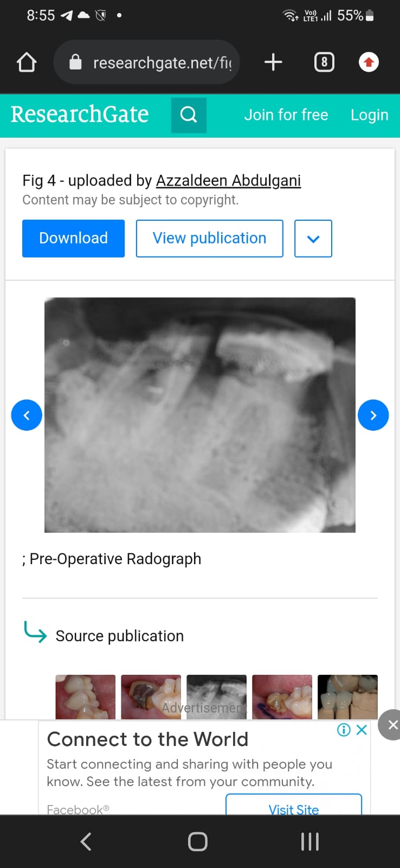This screenshot has width=400, height=868.
Task: Open ResearchGate search magnifier
Action: click(x=189, y=115)
